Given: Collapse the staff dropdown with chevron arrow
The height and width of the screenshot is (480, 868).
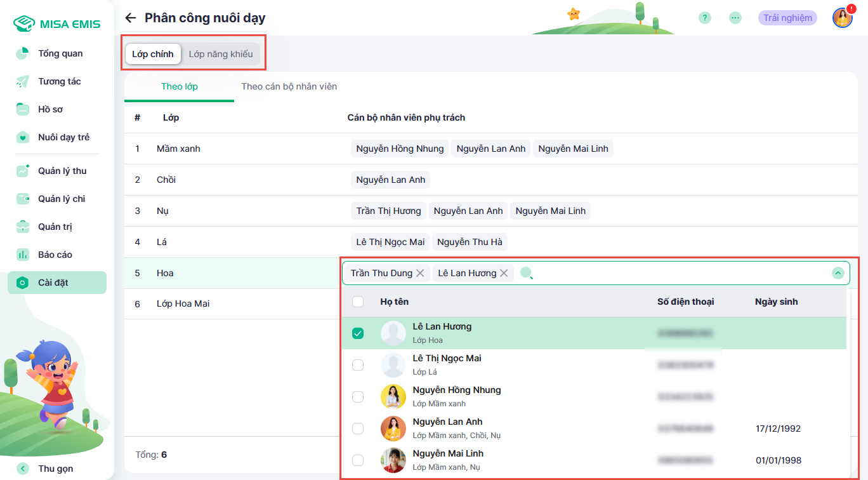Looking at the screenshot, I should [838, 273].
